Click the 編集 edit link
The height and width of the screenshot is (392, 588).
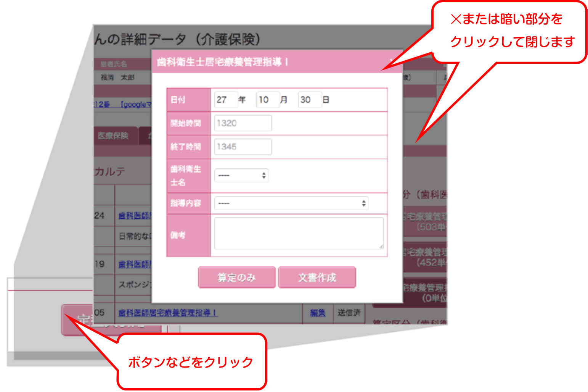[x=318, y=313]
